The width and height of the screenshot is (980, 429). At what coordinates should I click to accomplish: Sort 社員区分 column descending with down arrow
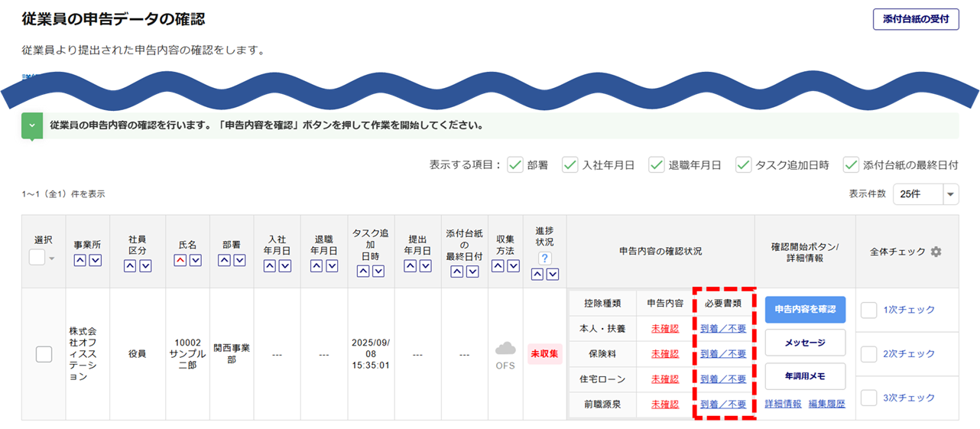[144, 266]
